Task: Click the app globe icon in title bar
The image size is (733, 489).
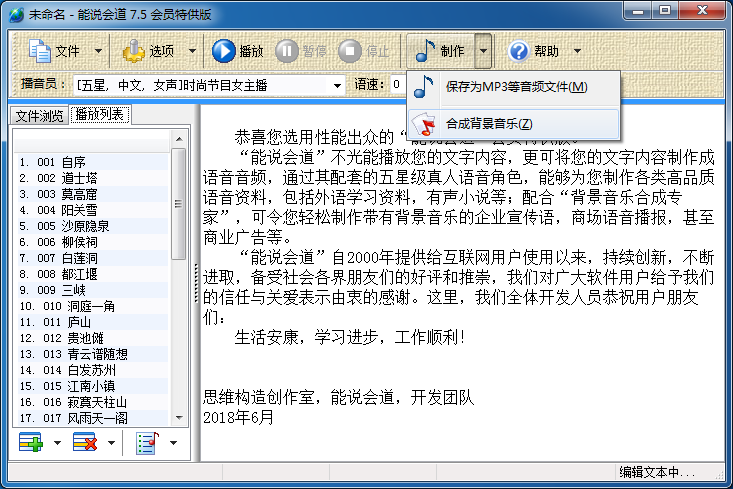Action: coord(16,14)
